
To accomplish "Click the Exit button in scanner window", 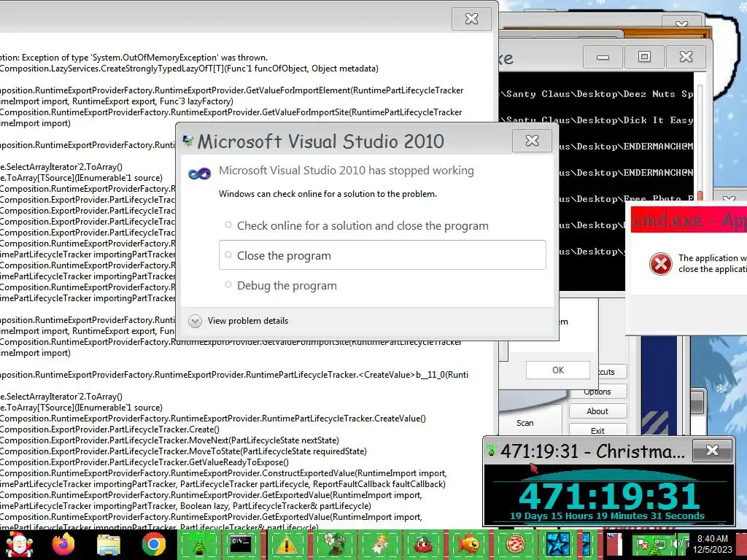I will pos(597,430).
